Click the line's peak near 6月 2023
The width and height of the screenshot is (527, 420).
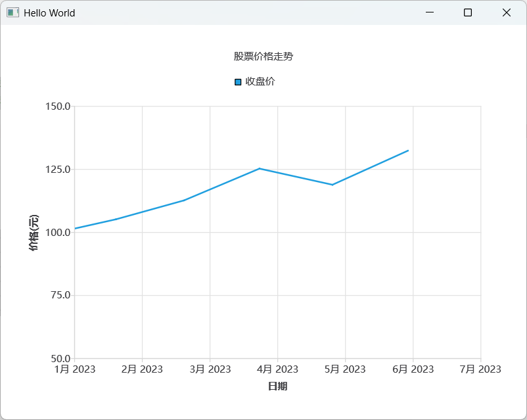[408, 151]
